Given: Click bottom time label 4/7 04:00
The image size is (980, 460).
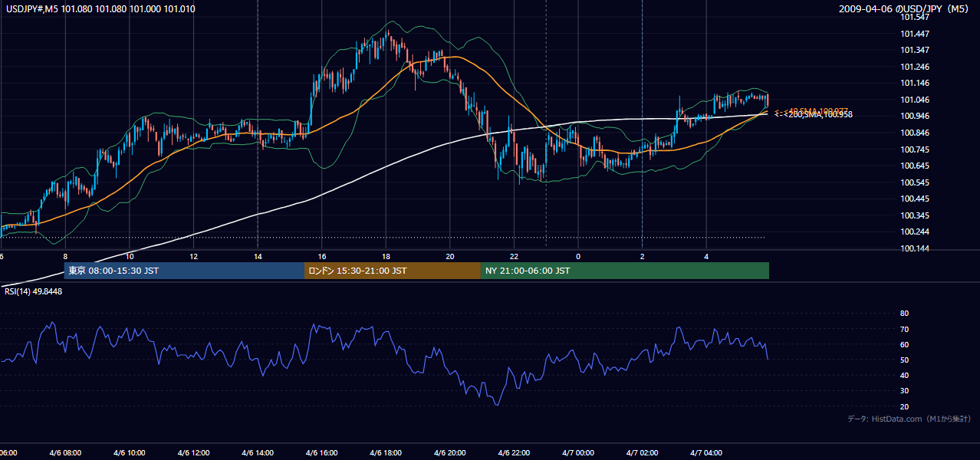Looking at the screenshot, I should pos(706,453).
